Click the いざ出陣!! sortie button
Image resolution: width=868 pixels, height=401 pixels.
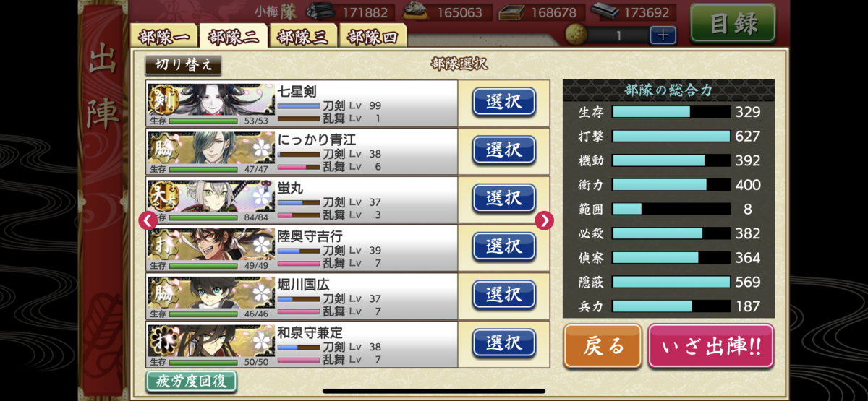pos(711,346)
